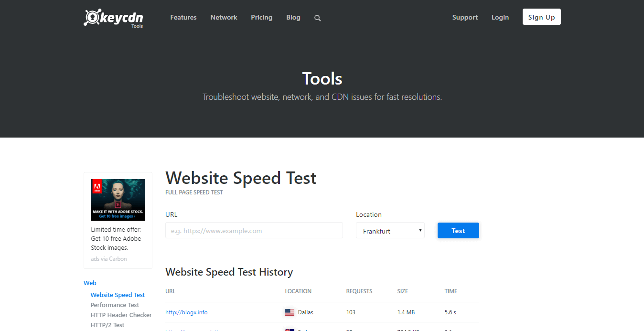Click the KeyCDN Tools logo
This screenshot has height=331, width=644.
click(113, 18)
